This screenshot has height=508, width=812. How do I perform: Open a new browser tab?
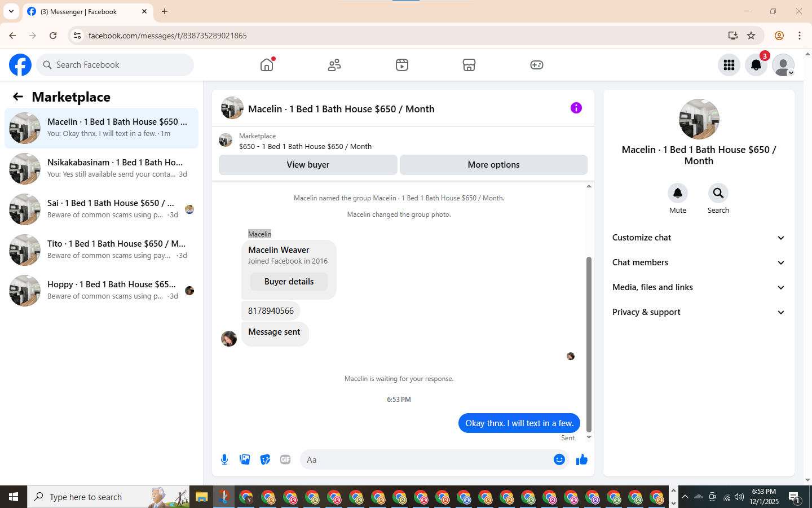[x=165, y=11]
